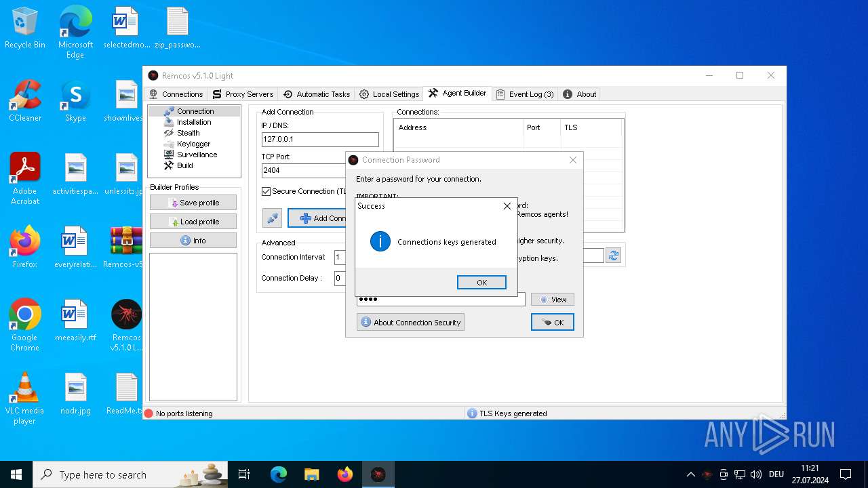
Task: Open Adobe Acrobat desktop shortcut
Action: (25, 178)
